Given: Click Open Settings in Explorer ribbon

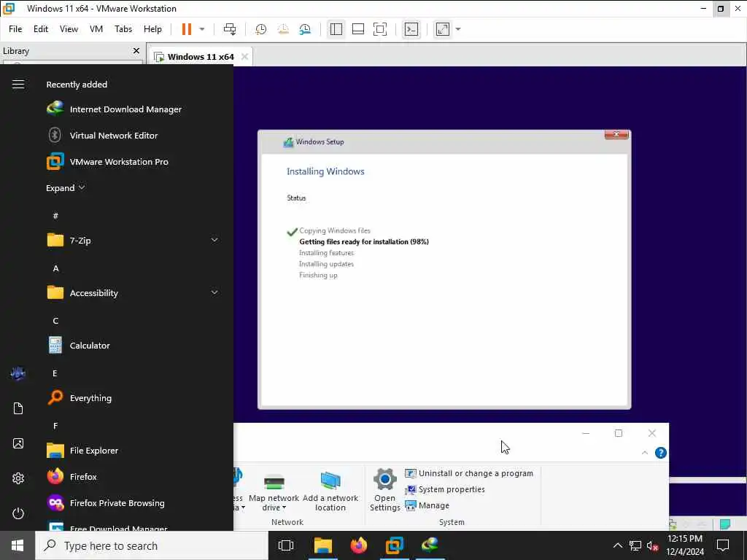Looking at the screenshot, I should (x=385, y=490).
